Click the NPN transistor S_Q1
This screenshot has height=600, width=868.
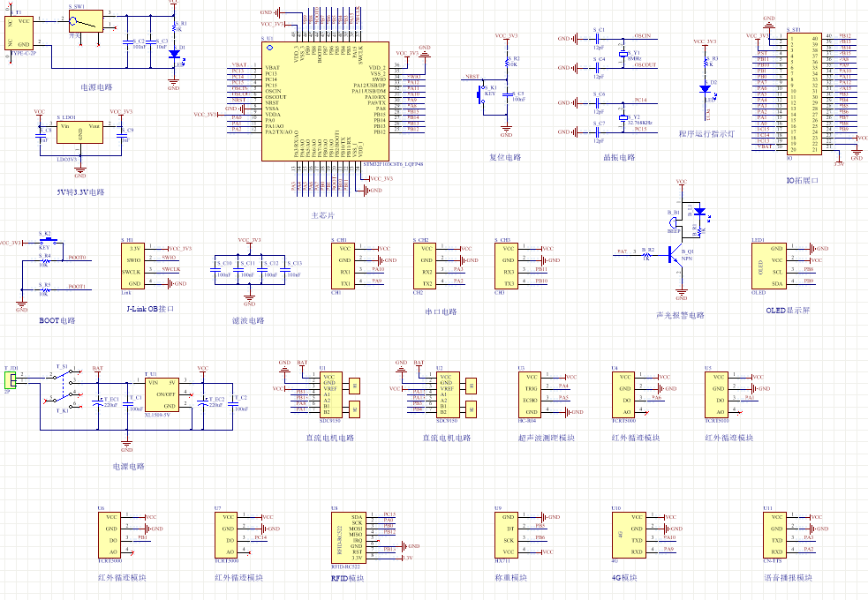[675, 255]
